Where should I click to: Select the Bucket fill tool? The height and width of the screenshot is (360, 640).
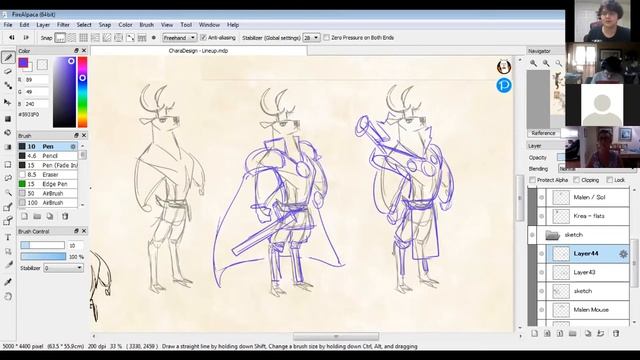point(8,133)
